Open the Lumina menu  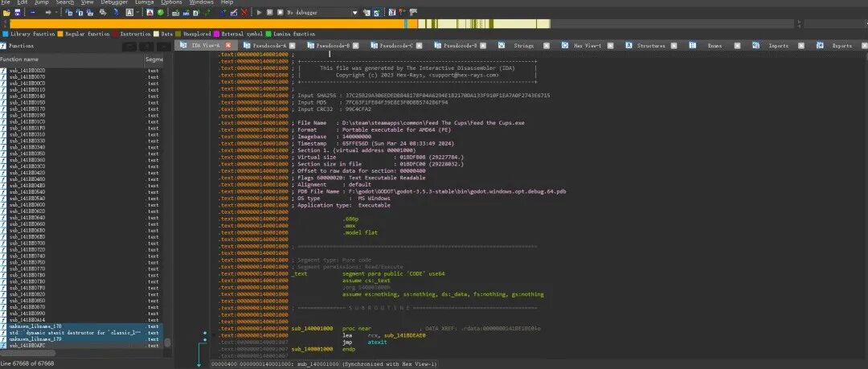(145, 2)
